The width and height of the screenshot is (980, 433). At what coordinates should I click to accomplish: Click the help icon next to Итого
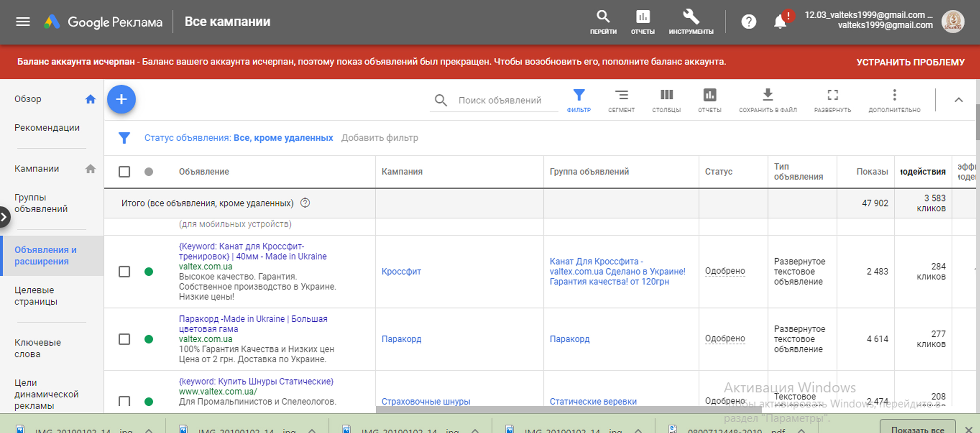click(305, 203)
